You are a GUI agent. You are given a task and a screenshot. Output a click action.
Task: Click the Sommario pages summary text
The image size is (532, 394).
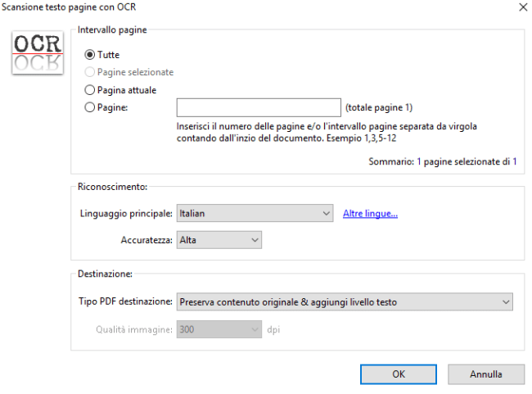(x=443, y=162)
